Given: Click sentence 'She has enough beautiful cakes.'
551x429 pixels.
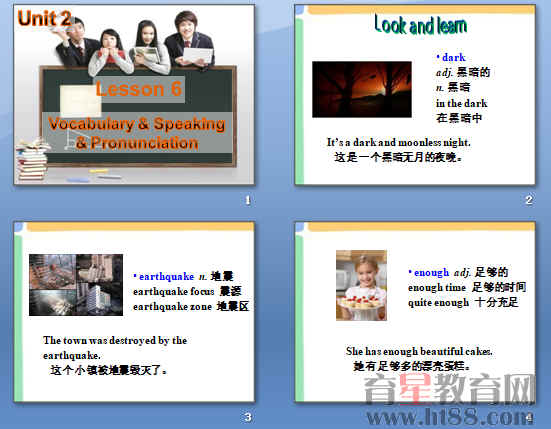Looking at the screenshot, I should click(419, 351).
